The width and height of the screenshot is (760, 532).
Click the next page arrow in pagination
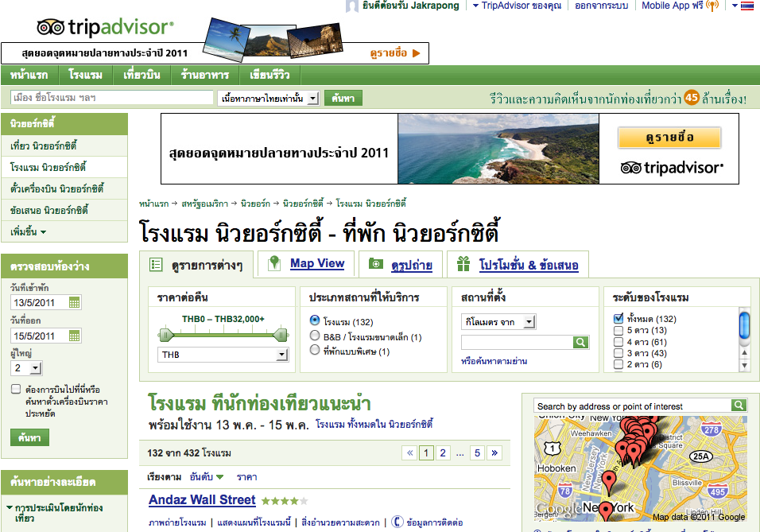[x=494, y=453]
